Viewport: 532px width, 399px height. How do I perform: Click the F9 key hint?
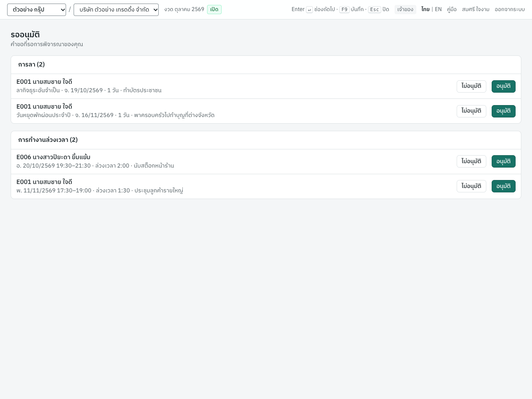tap(344, 9)
